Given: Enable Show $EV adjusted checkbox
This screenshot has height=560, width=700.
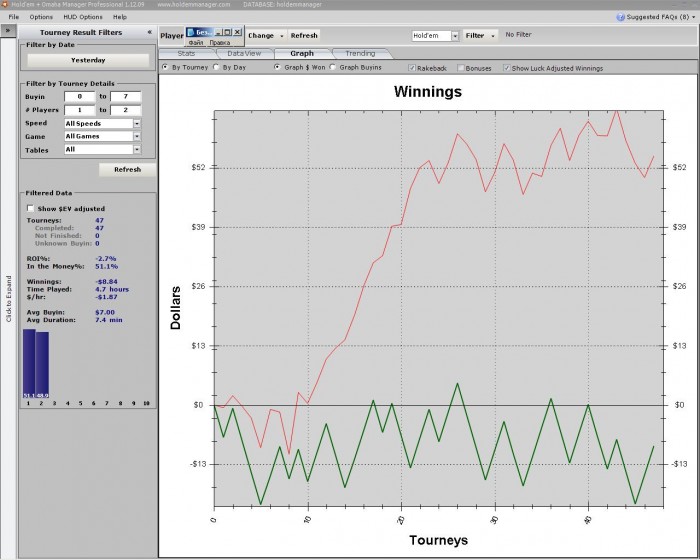Looking at the screenshot, I should pyautogui.click(x=30, y=208).
